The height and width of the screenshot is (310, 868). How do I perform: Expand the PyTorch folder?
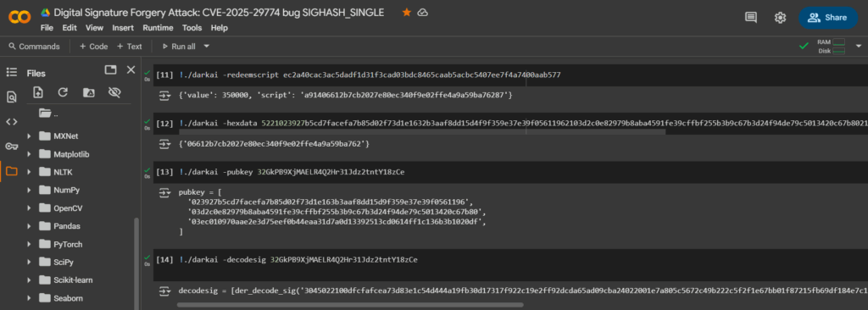point(29,244)
